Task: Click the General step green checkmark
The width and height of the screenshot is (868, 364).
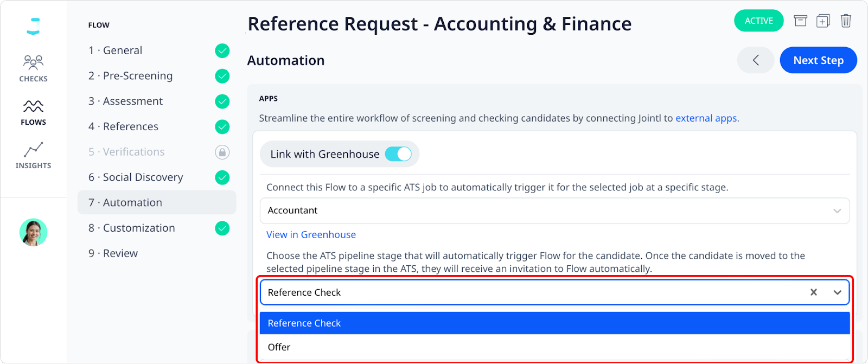Action: pyautogui.click(x=222, y=50)
